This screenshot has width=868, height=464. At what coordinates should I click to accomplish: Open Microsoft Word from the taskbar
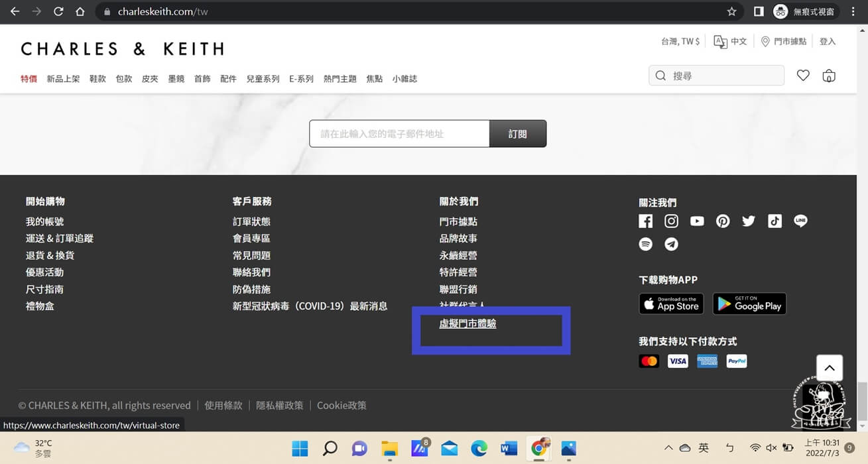click(509, 449)
